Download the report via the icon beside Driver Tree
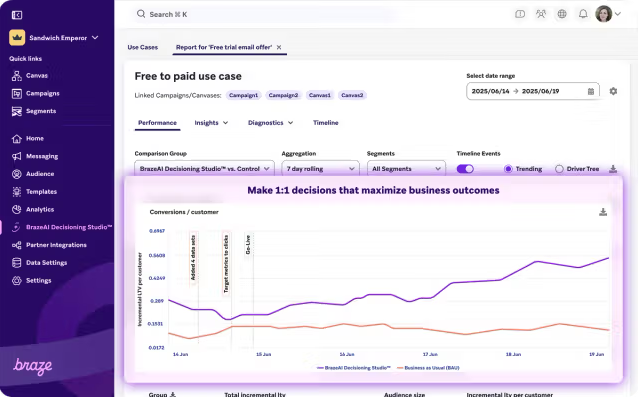This screenshot has width=638, height=397. (x=613, y=169)
